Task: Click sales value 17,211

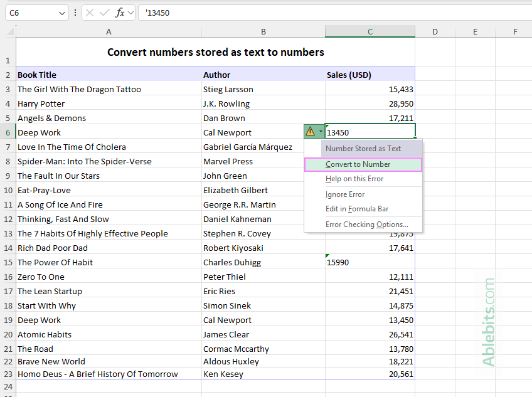Action: coord(370,119)
